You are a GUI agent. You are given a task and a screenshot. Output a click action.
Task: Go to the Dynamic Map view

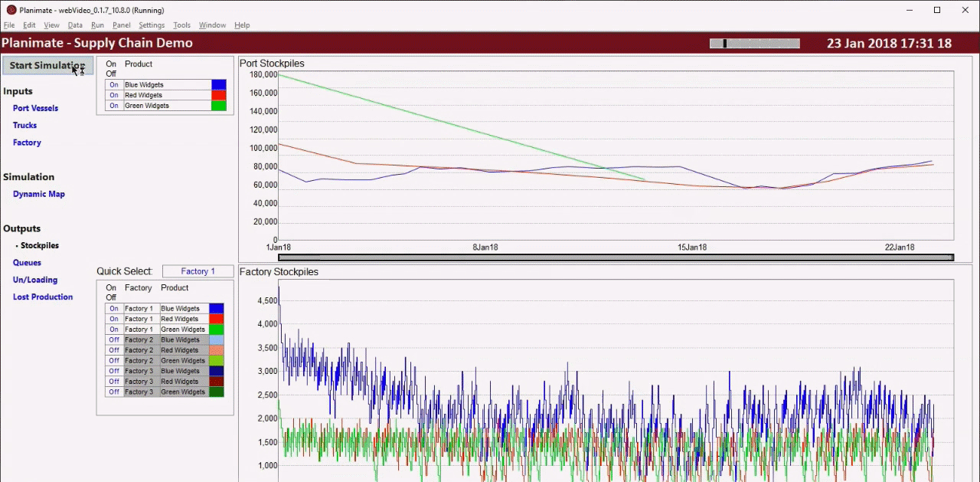pyautogui.click(x=39, y=194)
